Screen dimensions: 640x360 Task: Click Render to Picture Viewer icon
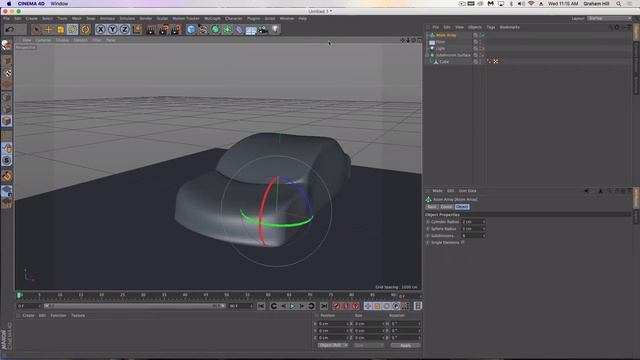point(163,29)
